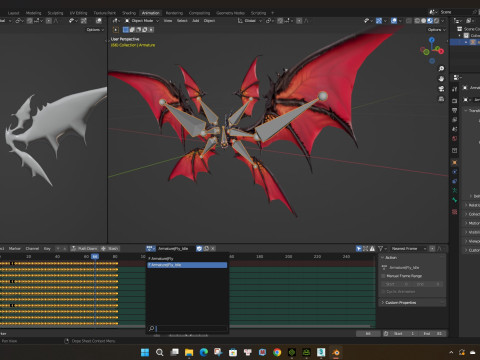
Task: Open the Object Constraints properties tab icon
Action: (455, 181)
